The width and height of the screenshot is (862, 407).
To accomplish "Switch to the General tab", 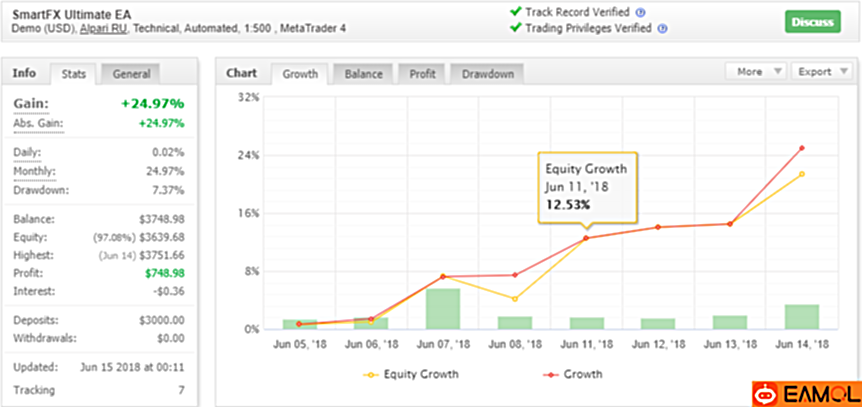I will (131, 74).
